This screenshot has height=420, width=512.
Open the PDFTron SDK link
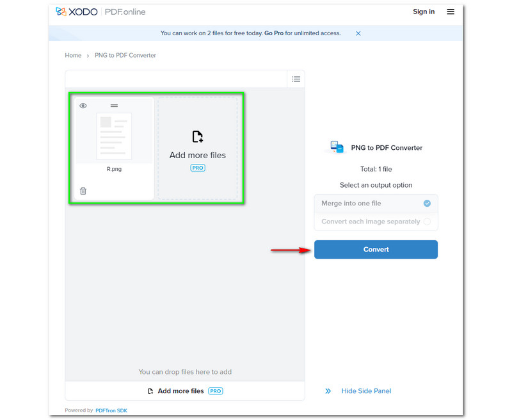[x=111, y=410]
